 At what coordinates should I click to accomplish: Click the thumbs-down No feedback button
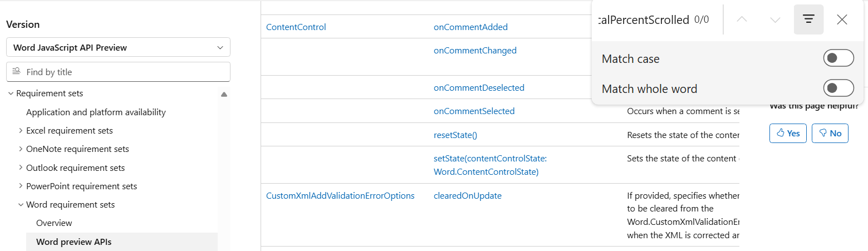[830, 133]
